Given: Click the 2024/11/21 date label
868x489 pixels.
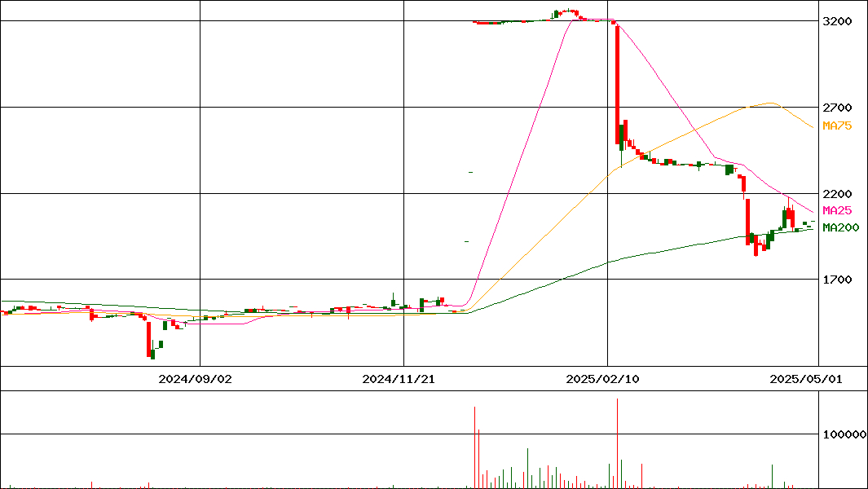Looking at the screenshot, I should pyautogui.click(x=399, y=379).
